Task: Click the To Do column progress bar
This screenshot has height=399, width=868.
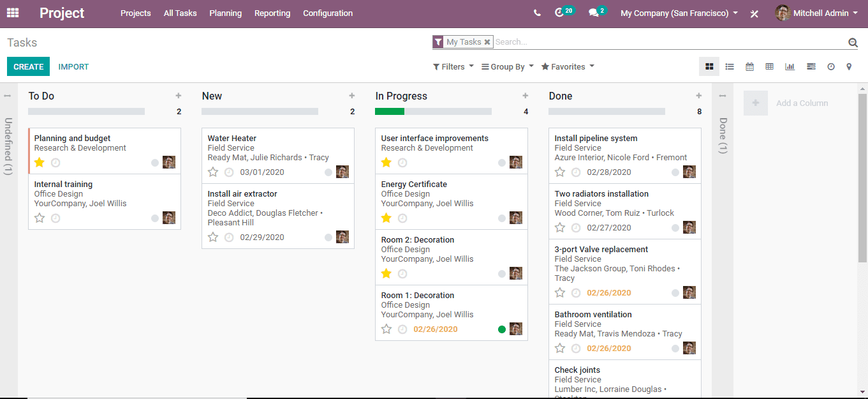Action: click(x=87, y=112)
